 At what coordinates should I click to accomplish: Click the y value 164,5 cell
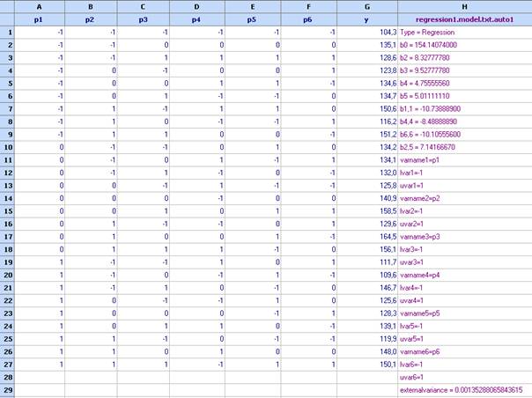click(x=366, y=236)
